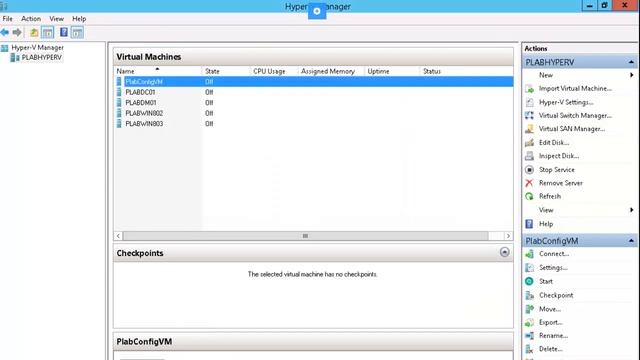Open the Action menu

31,19
